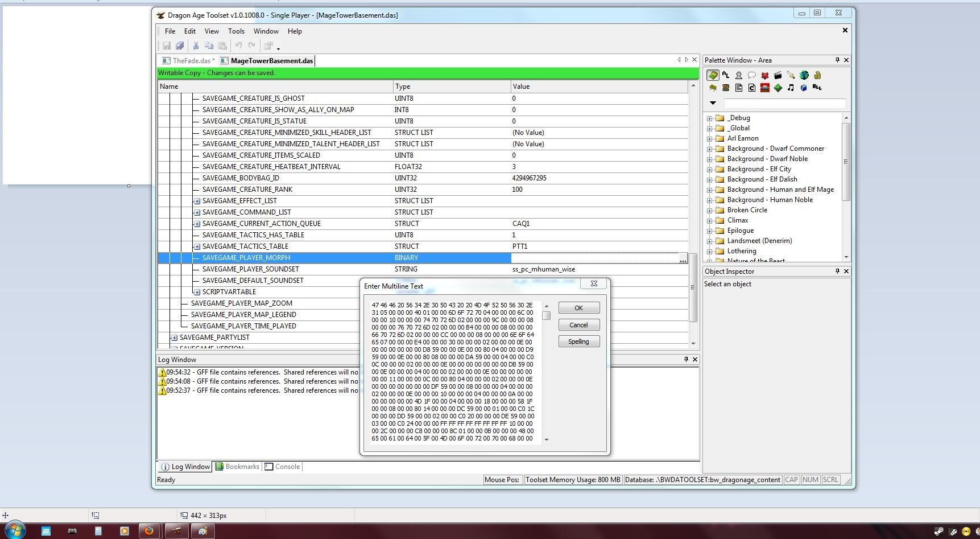Screen dimensions: 980x539
Task: Show all resources with ALL palette icon
Action: pos(817,88)
